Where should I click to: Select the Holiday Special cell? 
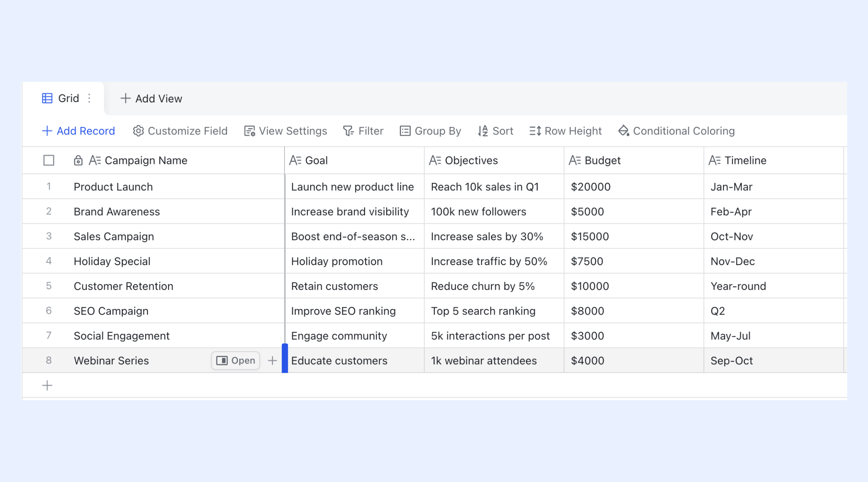pos(175,261)
